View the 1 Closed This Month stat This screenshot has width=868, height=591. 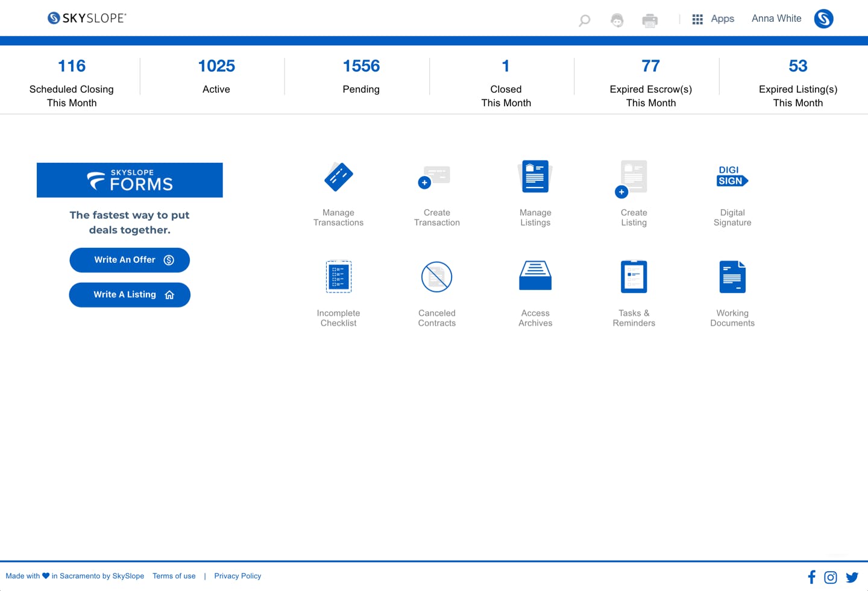pyautogui.click(x=506, y=83)
